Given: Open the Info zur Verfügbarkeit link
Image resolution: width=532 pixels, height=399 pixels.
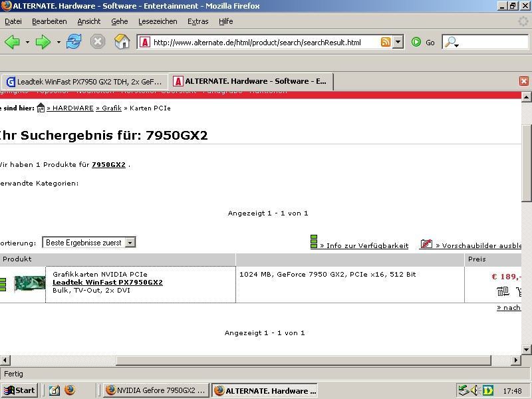Looking at the screenshot, I should pos(364,245).
